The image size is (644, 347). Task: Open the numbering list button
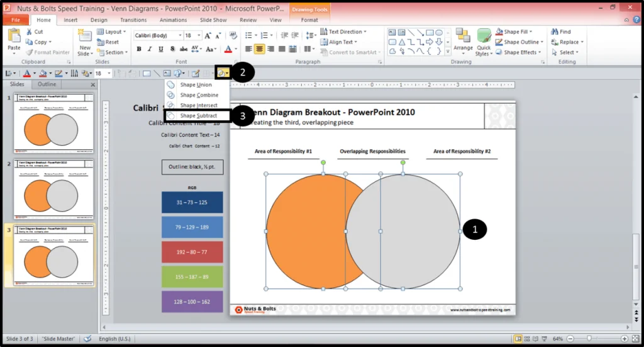[x=264, y=35]
